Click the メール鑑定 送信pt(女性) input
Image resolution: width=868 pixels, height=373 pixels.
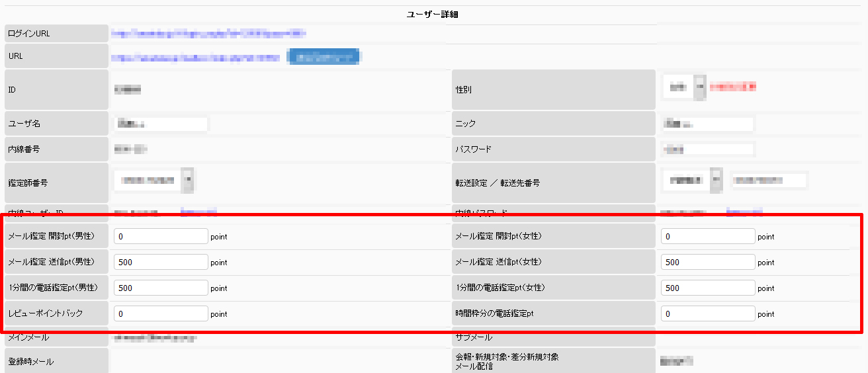coord(708,262)
